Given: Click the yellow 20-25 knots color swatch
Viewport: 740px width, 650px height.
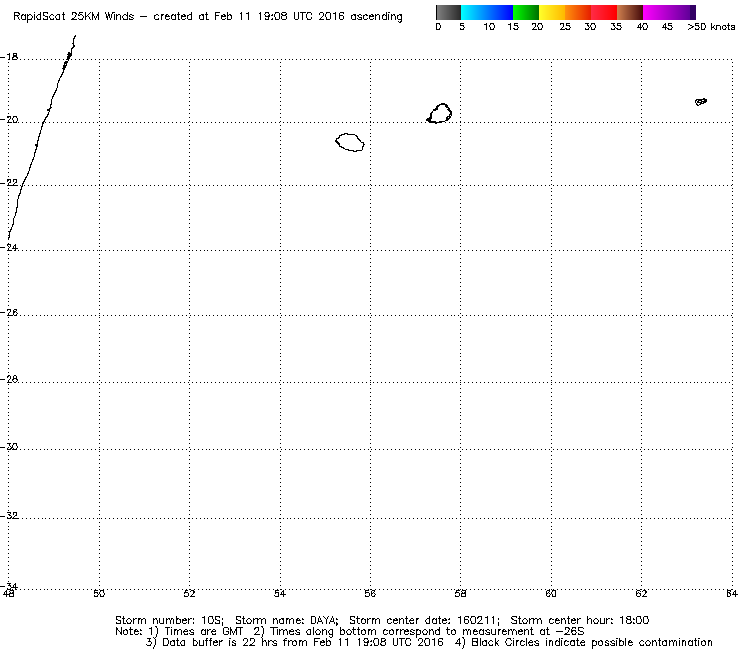Looking at the screenshot, I should 552,12.
